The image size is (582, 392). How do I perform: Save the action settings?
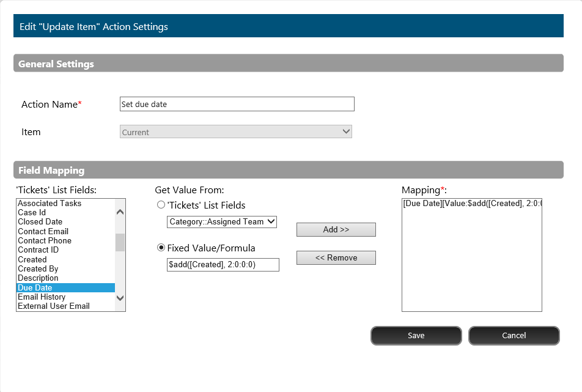(416, 336)
